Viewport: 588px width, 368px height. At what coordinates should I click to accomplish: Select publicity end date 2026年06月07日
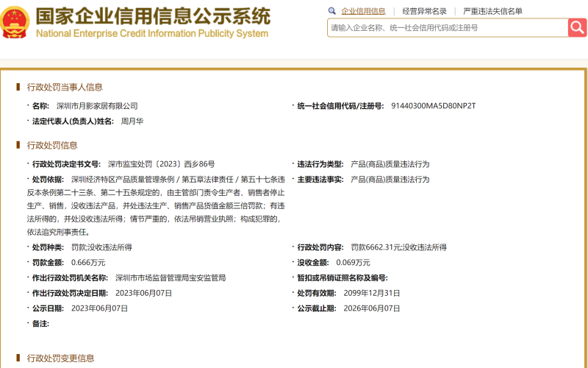point(372,308)
